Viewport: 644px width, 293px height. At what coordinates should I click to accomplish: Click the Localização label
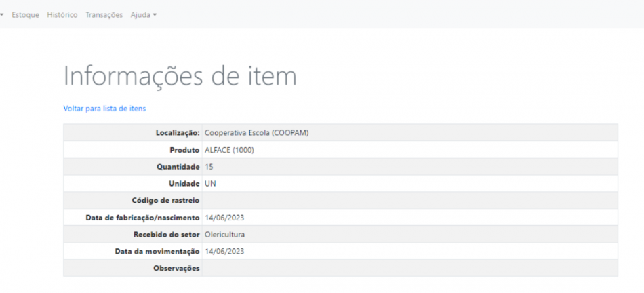pyautogui.click(x=178, y=133)
